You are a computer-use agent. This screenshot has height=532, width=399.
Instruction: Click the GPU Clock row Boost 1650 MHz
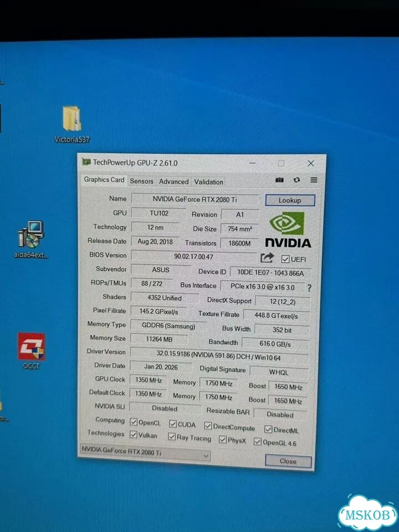(x=288, y=386)
